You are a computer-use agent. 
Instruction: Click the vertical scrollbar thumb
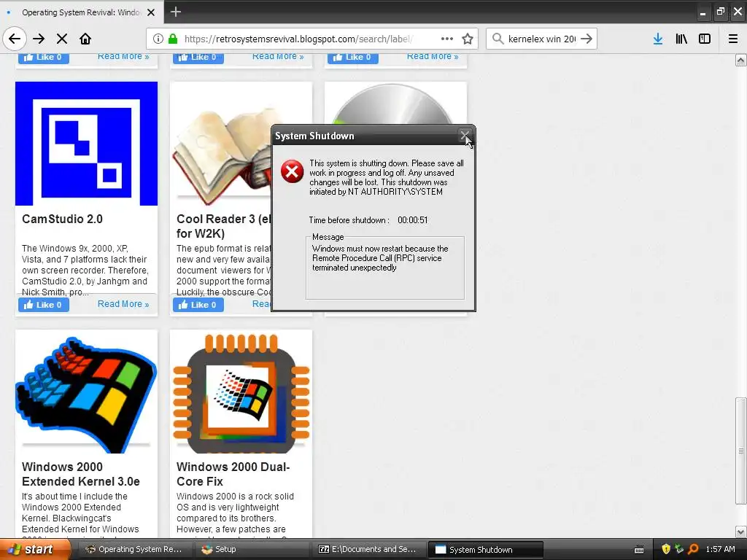[741, 451]
